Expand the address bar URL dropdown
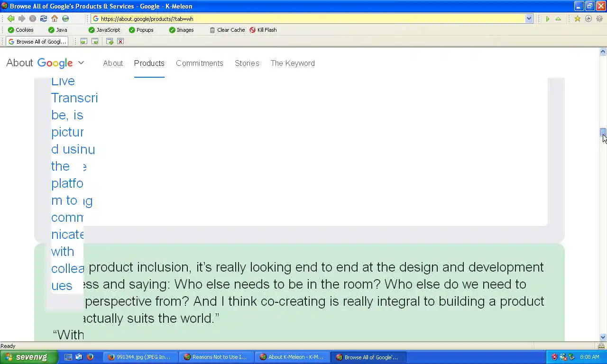607x364 pixels. point(529,19)
